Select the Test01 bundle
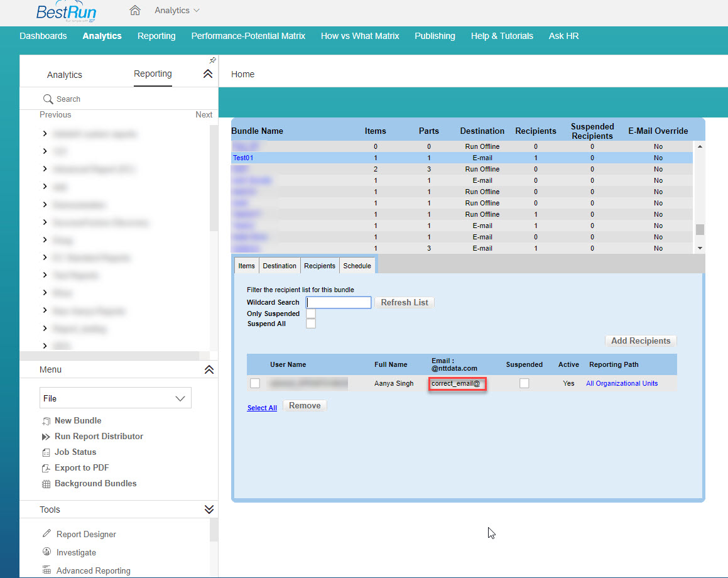 [x=243, y=158]
